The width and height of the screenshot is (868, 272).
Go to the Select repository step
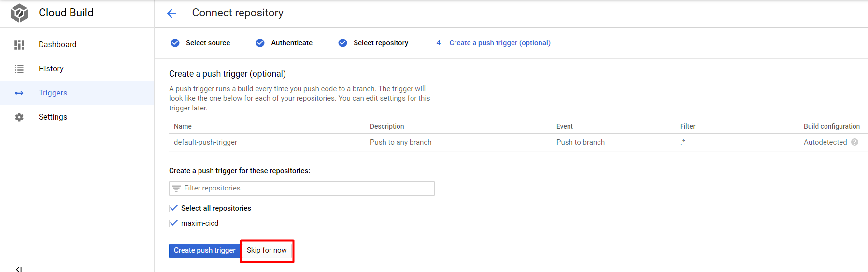click(x=381, y=43)
